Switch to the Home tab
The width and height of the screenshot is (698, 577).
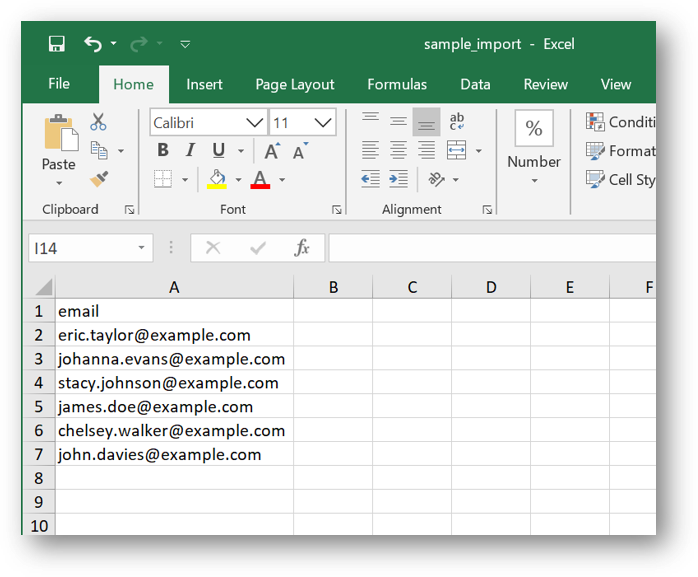pyautogui.click(x=134, y=84)
